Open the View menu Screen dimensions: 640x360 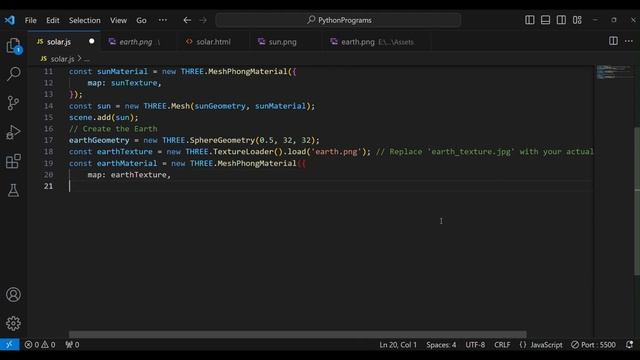(118, 20)
